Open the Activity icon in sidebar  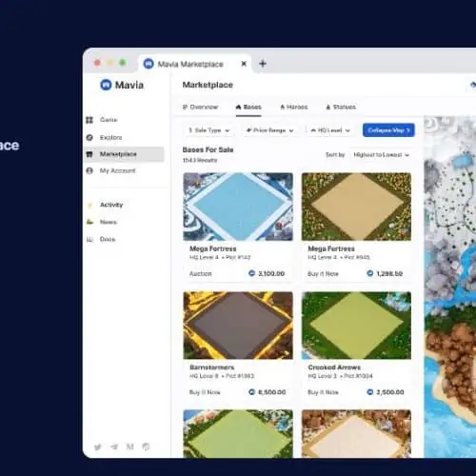(90, 205)
